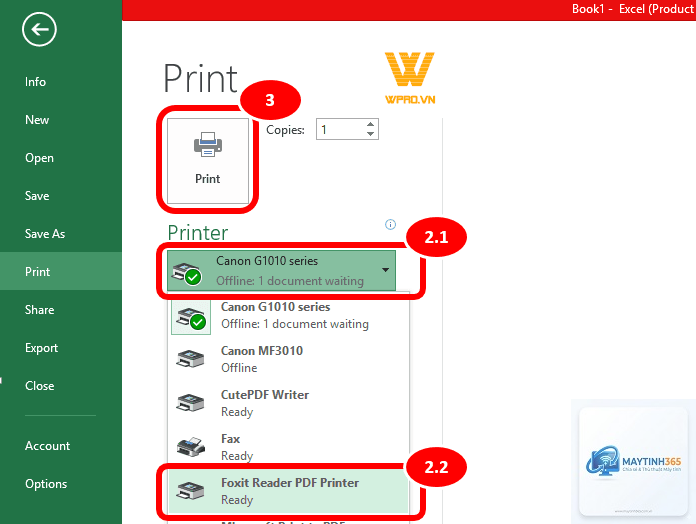The height and width of the screenshot is (524, 696).
Task: Click the printer info icon
Action: pos(390,225)
